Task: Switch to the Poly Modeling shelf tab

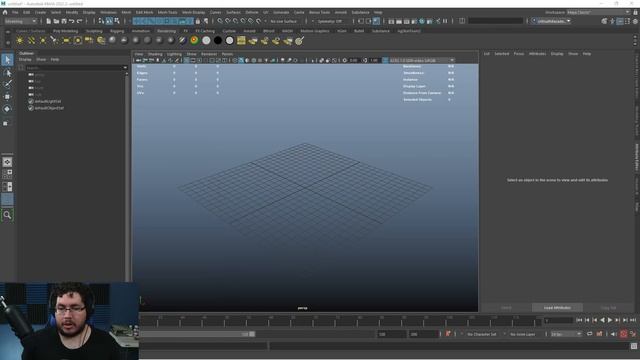Action: click(x=65, y=31)
